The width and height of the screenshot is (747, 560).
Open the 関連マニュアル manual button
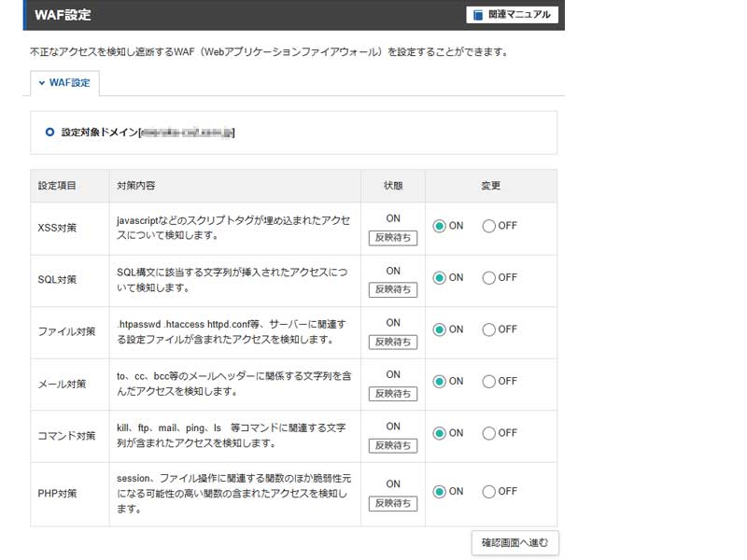point(512,15)
